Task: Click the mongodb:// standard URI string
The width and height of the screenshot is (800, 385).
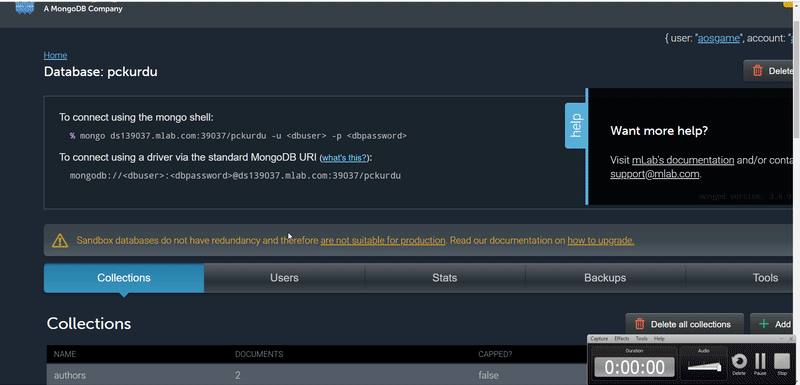Action: tap(235, 175)
